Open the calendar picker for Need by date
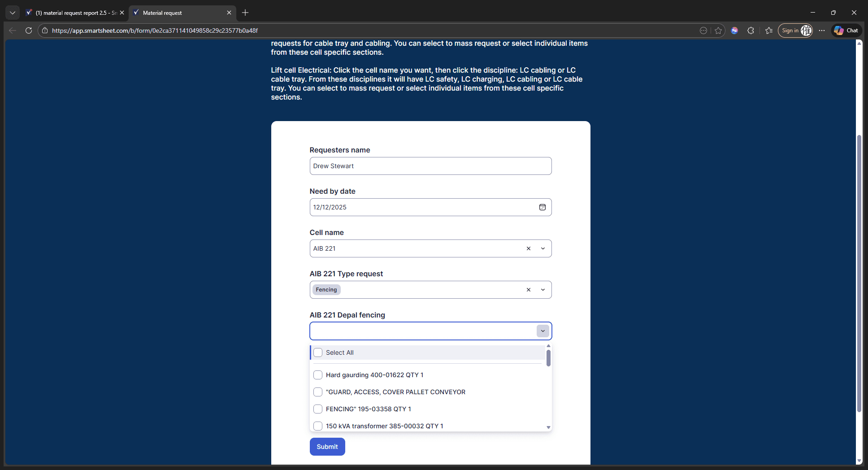This screenshot has width=868, height=470. click(x=542, y=207)
